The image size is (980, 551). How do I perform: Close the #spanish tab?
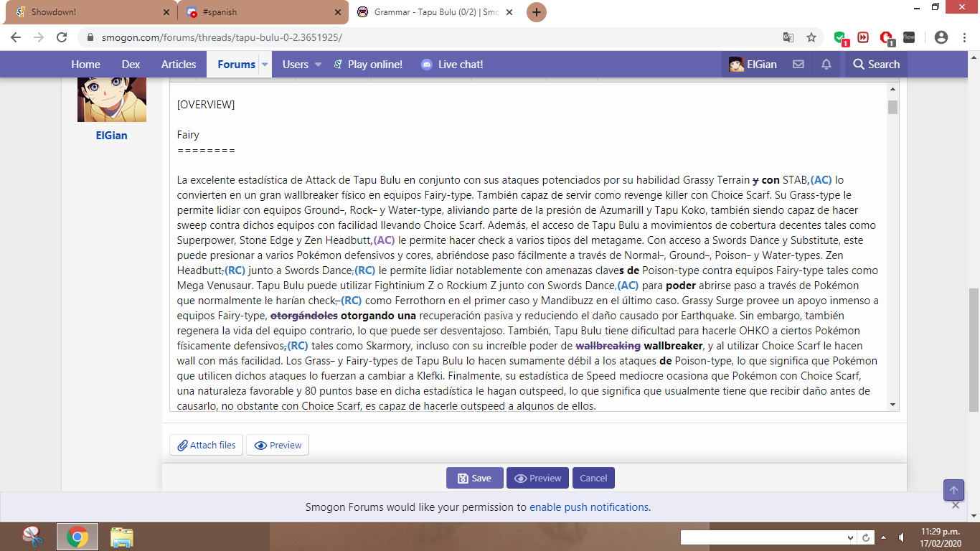pos(337,12)
